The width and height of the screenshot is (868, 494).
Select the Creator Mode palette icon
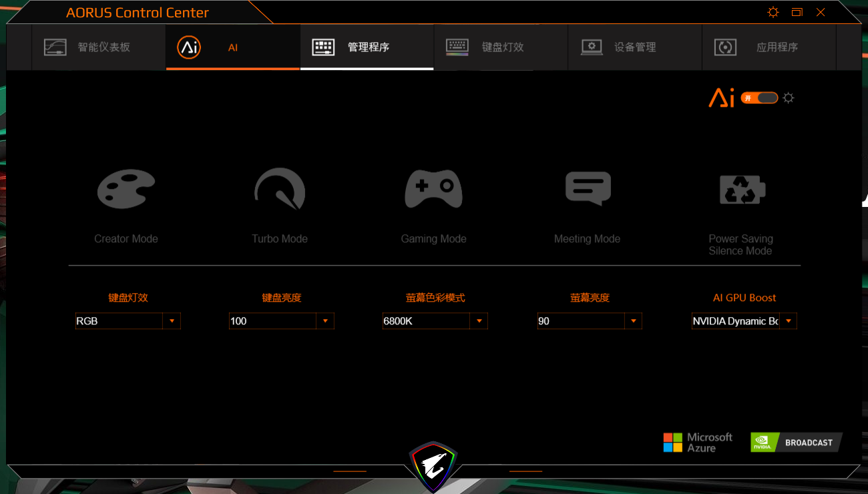tap(126, 190)
